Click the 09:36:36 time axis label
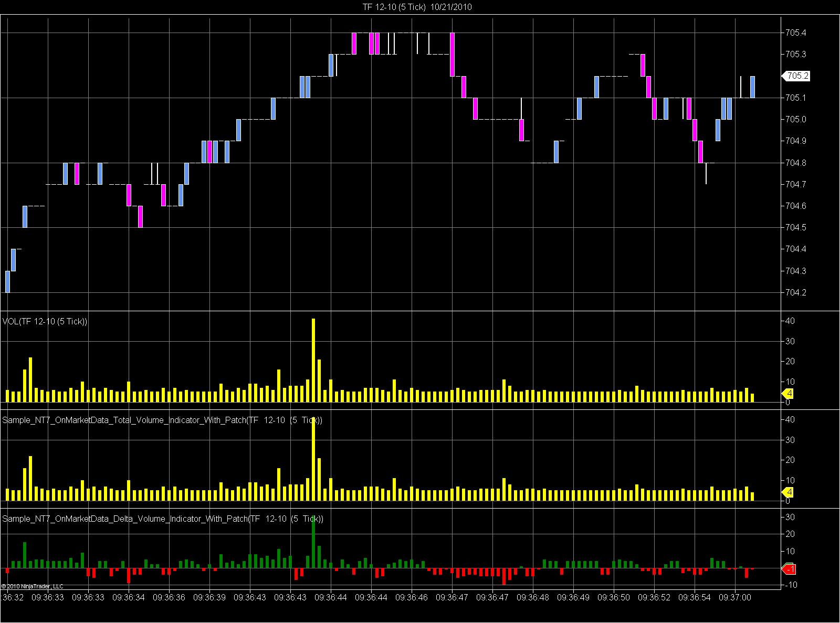The width and height of the screenshot is (840, 623). point(169,597)
